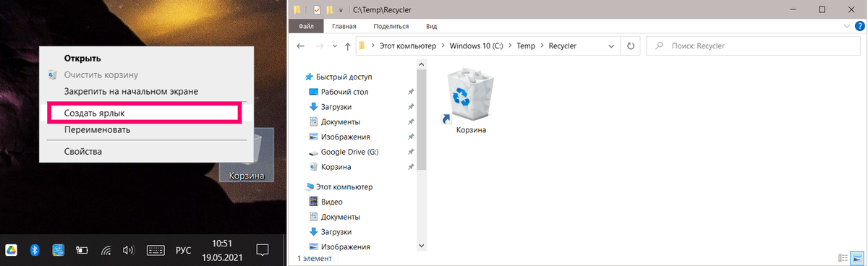Click the Поиск: Recycler search field
The height and width of the screenshot is (266, 868).
[x=753, y=46]
